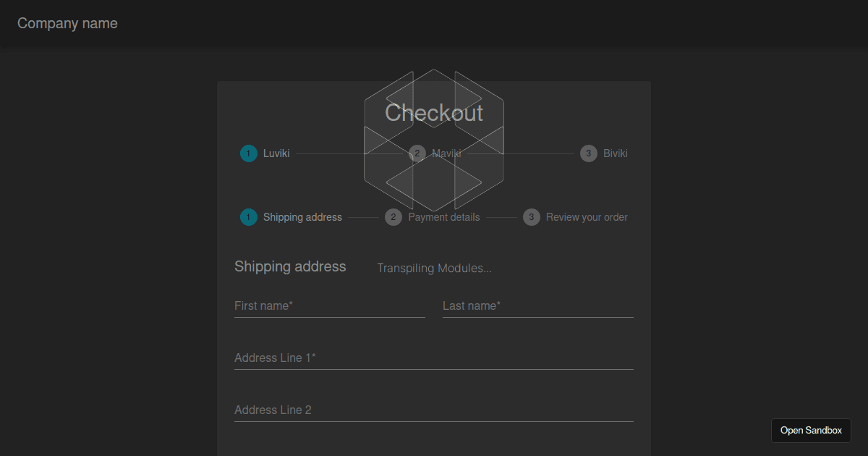Click the step 3 circle beside Biviki

click(589, 153)
